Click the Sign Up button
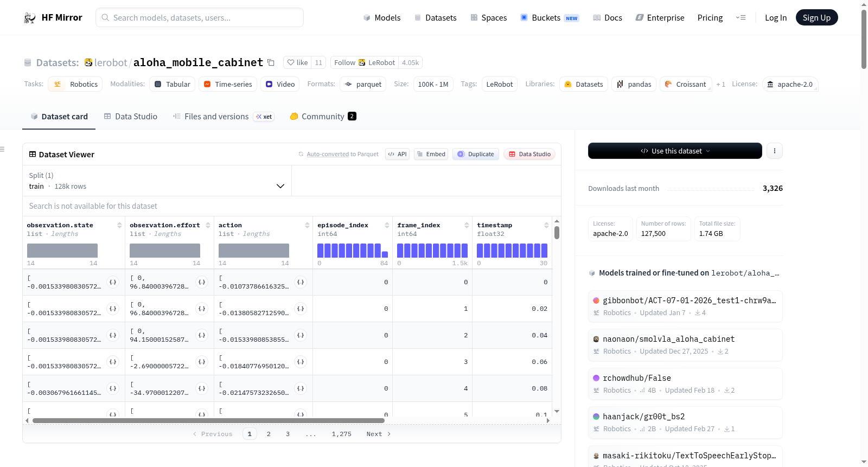Image resolution: width=868 pixels, height=467 pixels. (x=816, y=18)
